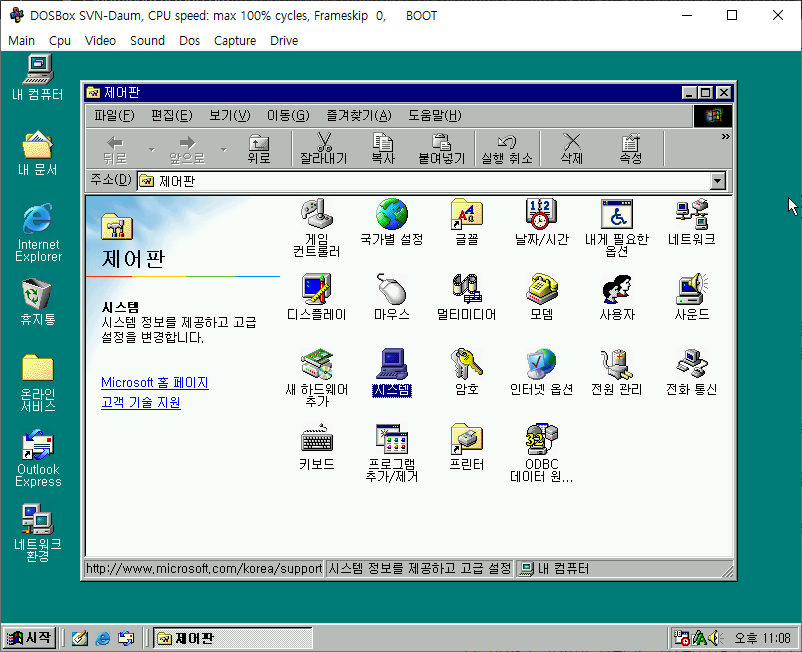Expand the 뒤로 history dropdown arrow

(151, 149)
